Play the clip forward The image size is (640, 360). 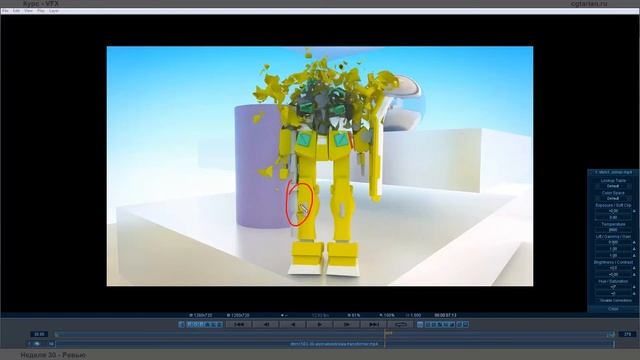pyautogui.click(x=320, y=324)
